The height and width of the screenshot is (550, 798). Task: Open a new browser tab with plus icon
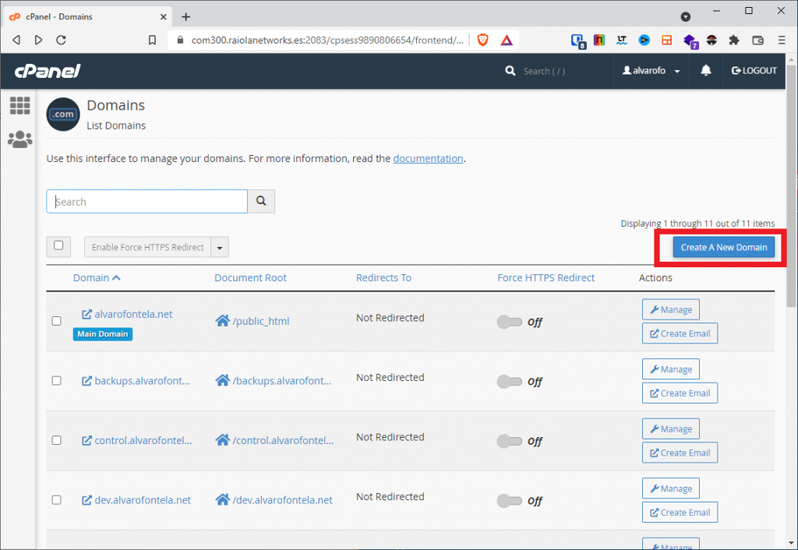click(x=186, y=17)
